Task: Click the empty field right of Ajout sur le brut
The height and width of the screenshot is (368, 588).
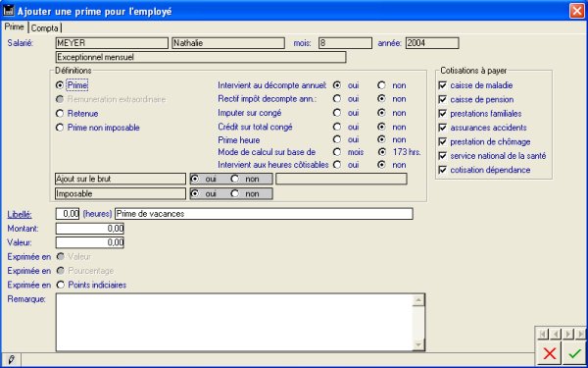Action: 341,179
